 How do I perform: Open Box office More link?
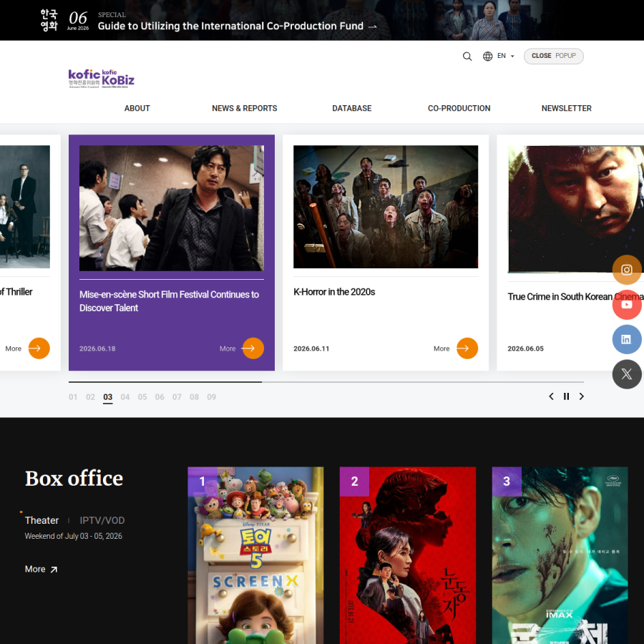tap(41, 570)
